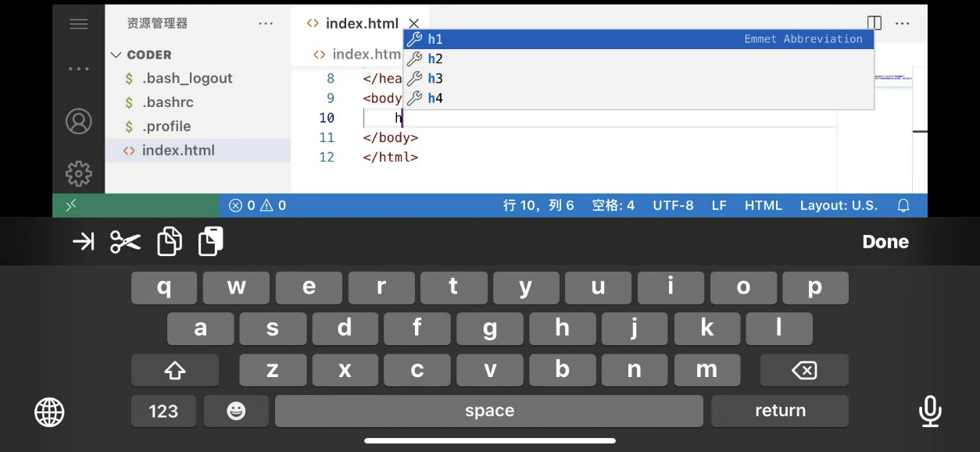Image resolution: width=980 pixels, height=452 pixels.
Task: Open cursor position 行 10, 列 6
Action: point(538,205)
